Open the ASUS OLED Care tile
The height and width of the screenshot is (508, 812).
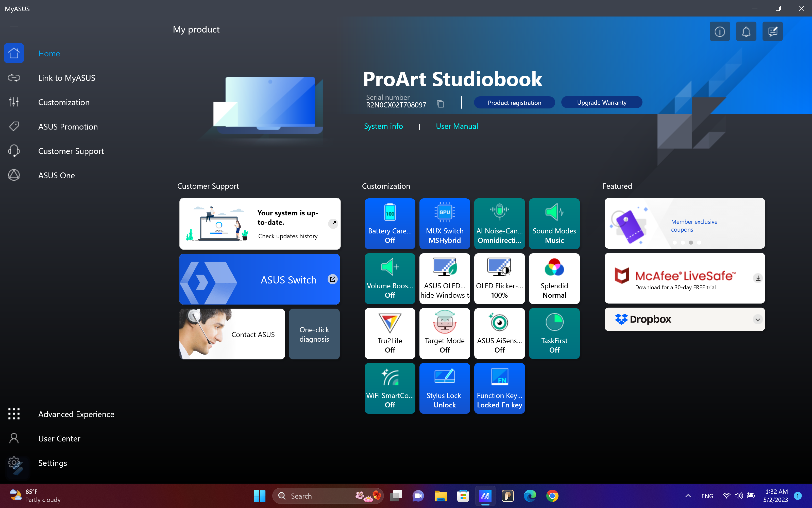445,279
